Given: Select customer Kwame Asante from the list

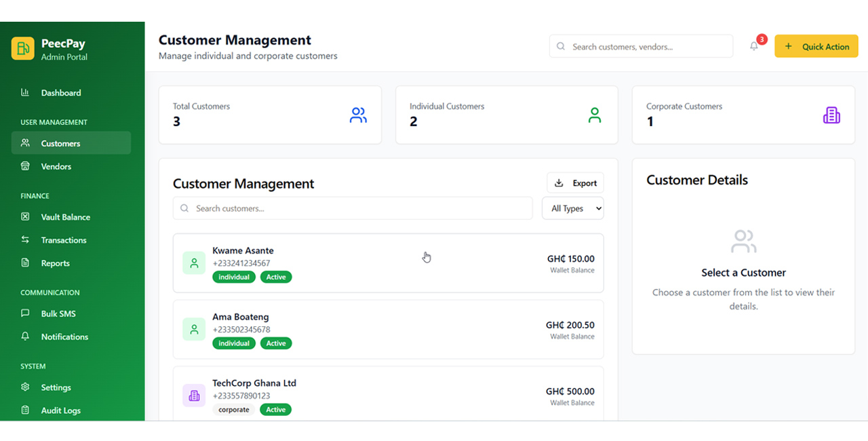Looking at the screenshot, I should click(x=388, y=263).
